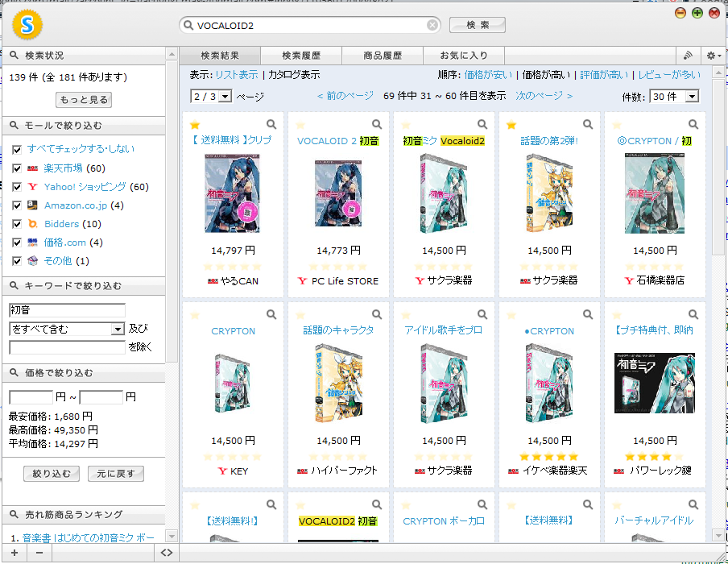The image size is (728, 564).
Task: Click the yellow S application logo
Action: coord(27,25)
